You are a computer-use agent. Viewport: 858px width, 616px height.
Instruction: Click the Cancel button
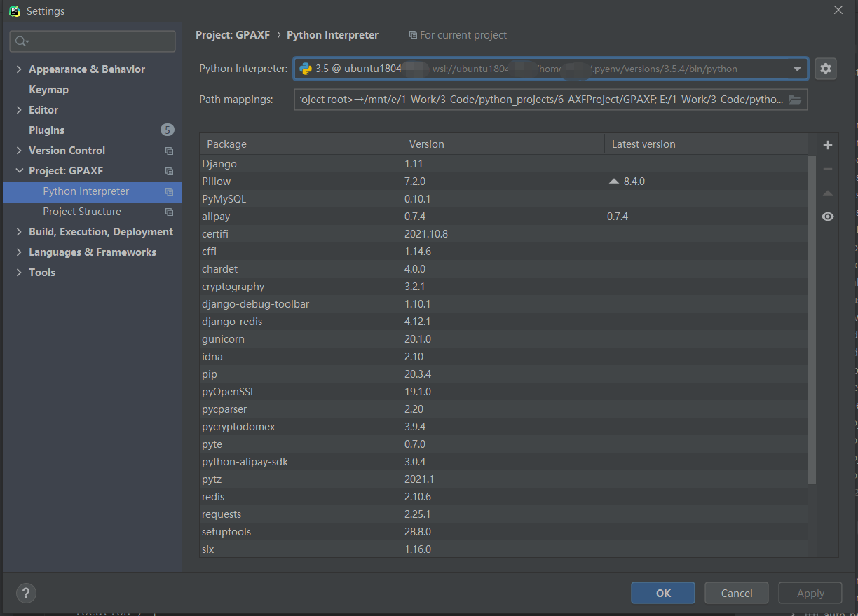(737, 593)
